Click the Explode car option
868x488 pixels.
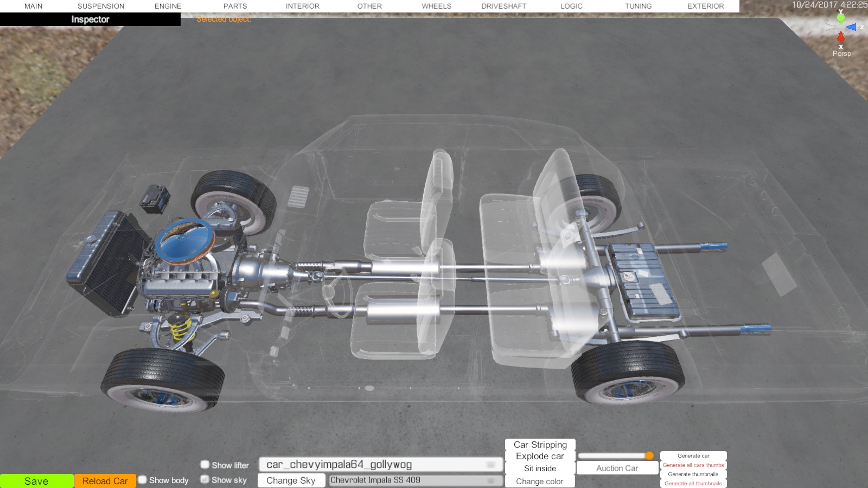[x=540, y=456]
